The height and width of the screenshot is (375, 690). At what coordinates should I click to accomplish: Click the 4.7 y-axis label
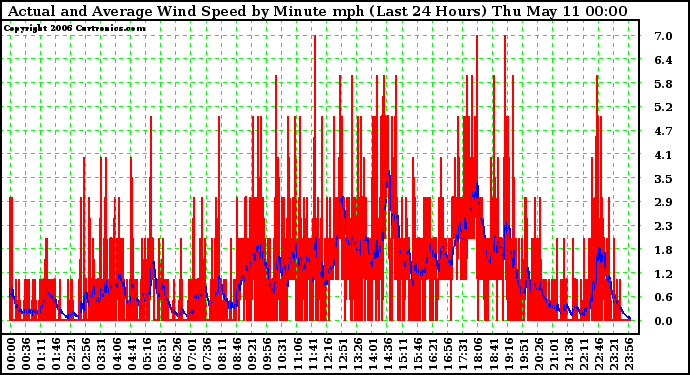tap(663, 131)
